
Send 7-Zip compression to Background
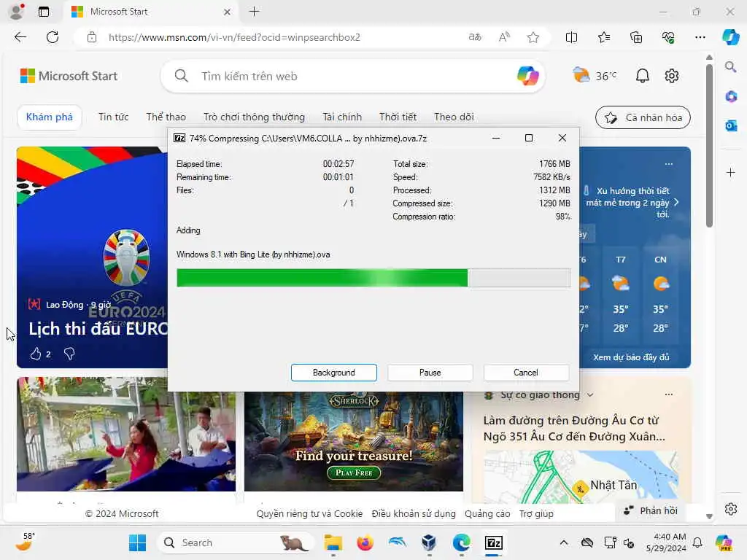pos(334,373)
